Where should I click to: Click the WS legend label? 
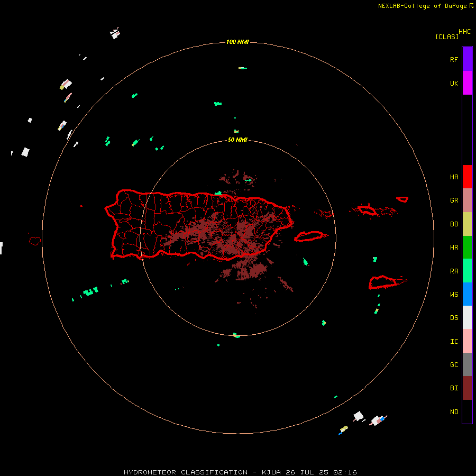454,295
